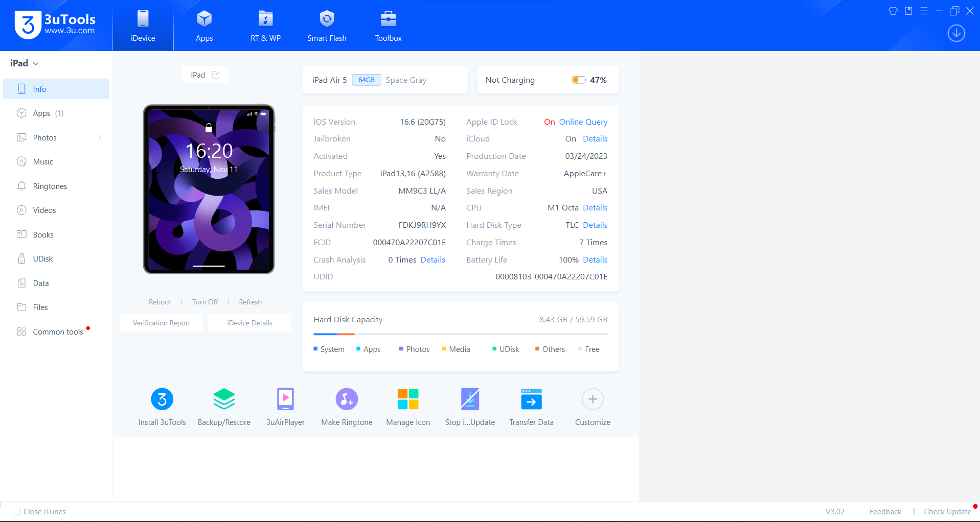Open Apps (1) in the sidebar
The image size is (980, 522).
coord(56,113)
